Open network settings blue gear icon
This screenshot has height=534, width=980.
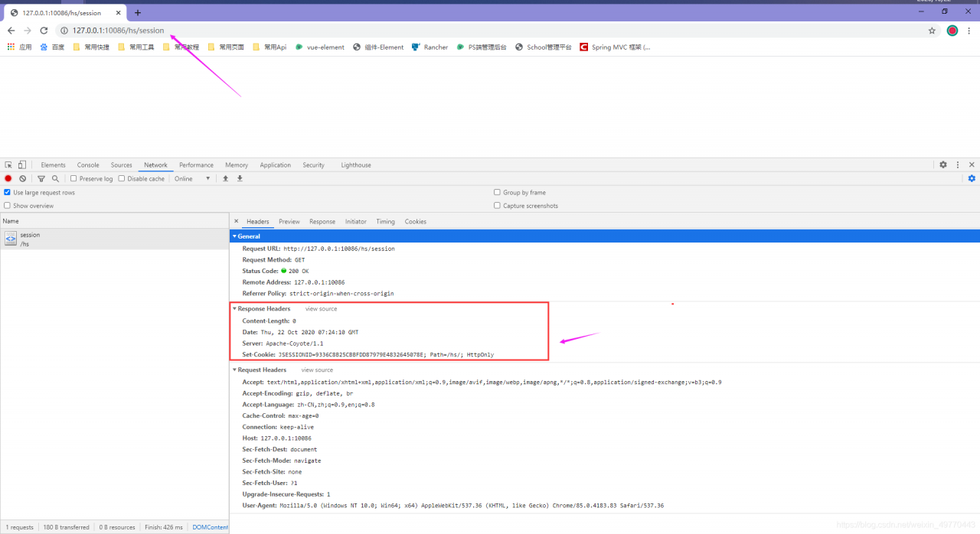coord(972,178)
